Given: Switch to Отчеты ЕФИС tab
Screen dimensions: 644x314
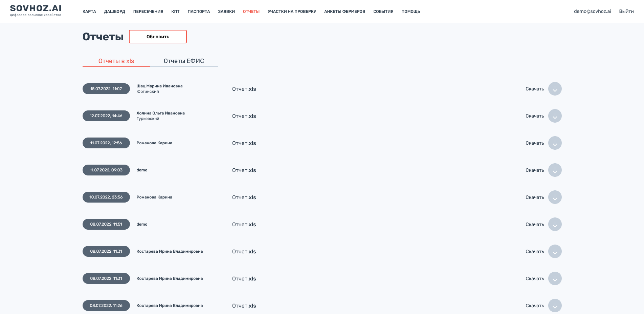Looking at the screenshot, I should click(x=184, y=61).
